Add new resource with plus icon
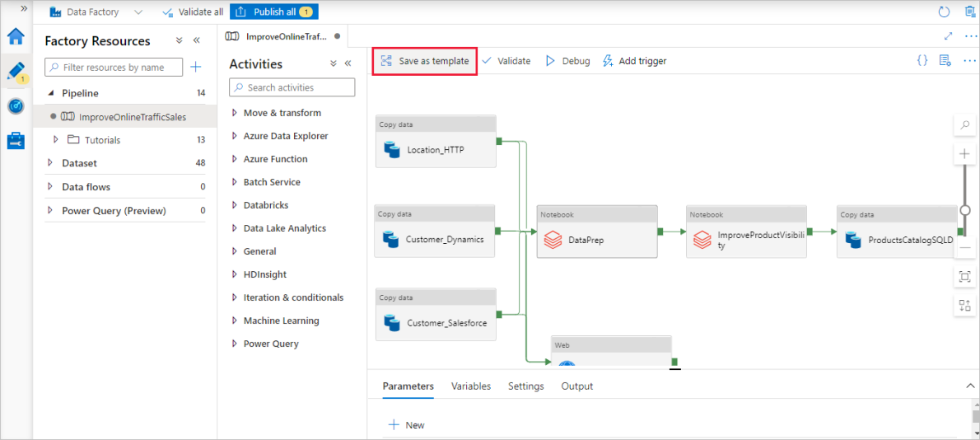This screenshot has height=440, width=980. [196, 67]
